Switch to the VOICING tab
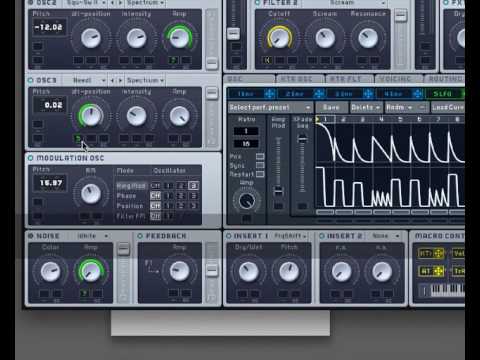 [x=399, y=79]
